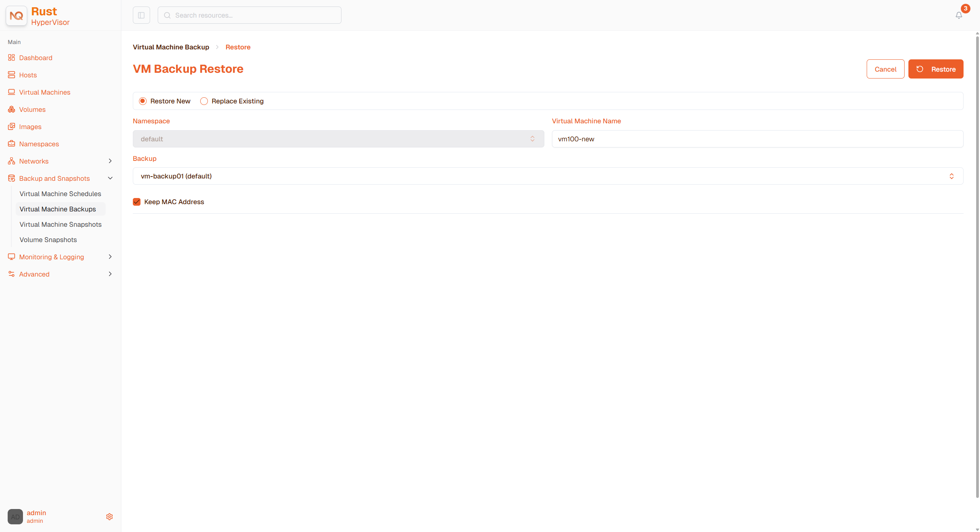Click the Hosts server icon

point(11,75)
